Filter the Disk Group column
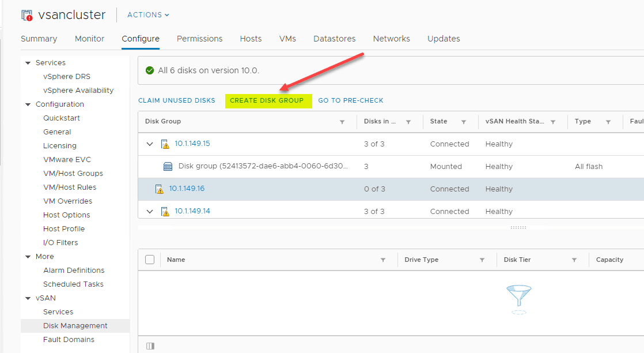This screenshot has width=644, height=353. tap(342, 122)
